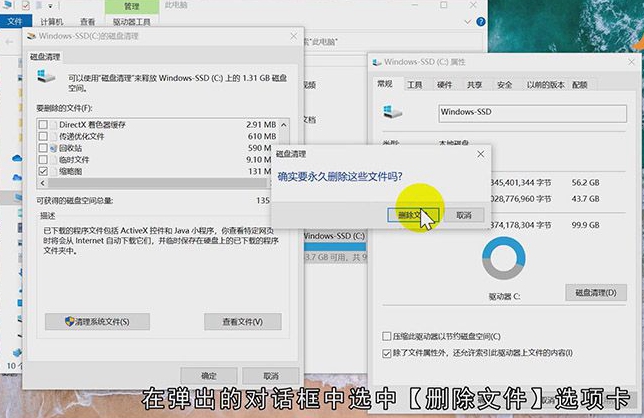
Task: Check the 临时文件 checkbox
Action: pos(43,159)
